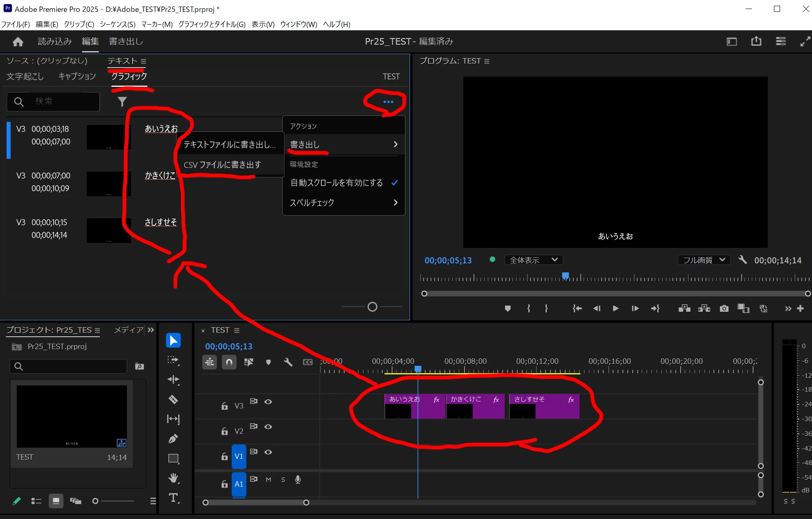Go to the Home screen icon
Screen dimensions: 812x519
click(x=18, y=41)
